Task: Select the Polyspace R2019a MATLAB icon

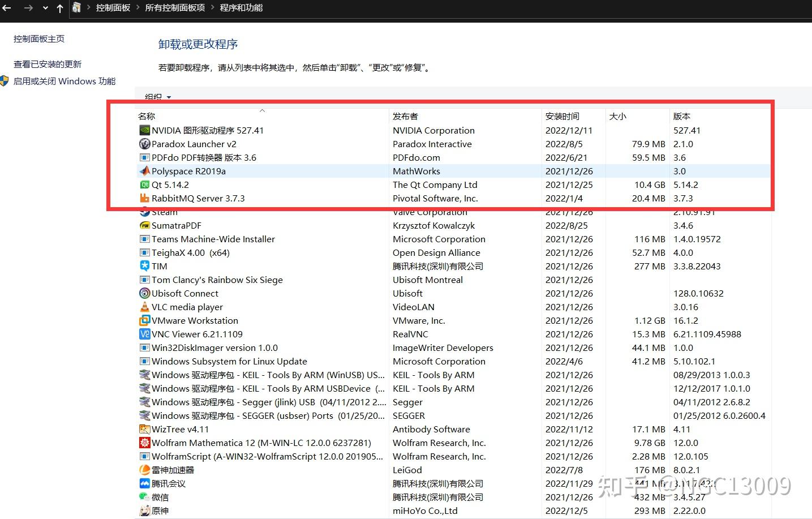Action: click(144, 171)
